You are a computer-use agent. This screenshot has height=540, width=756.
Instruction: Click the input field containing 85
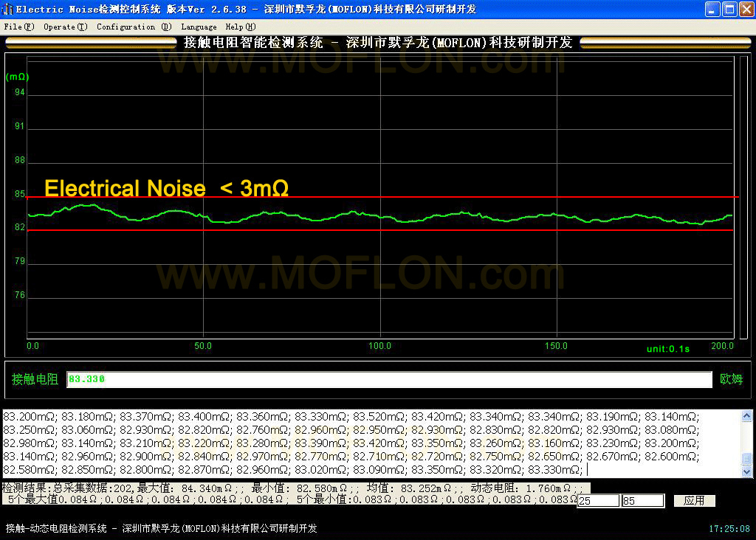tap(643, 500)
